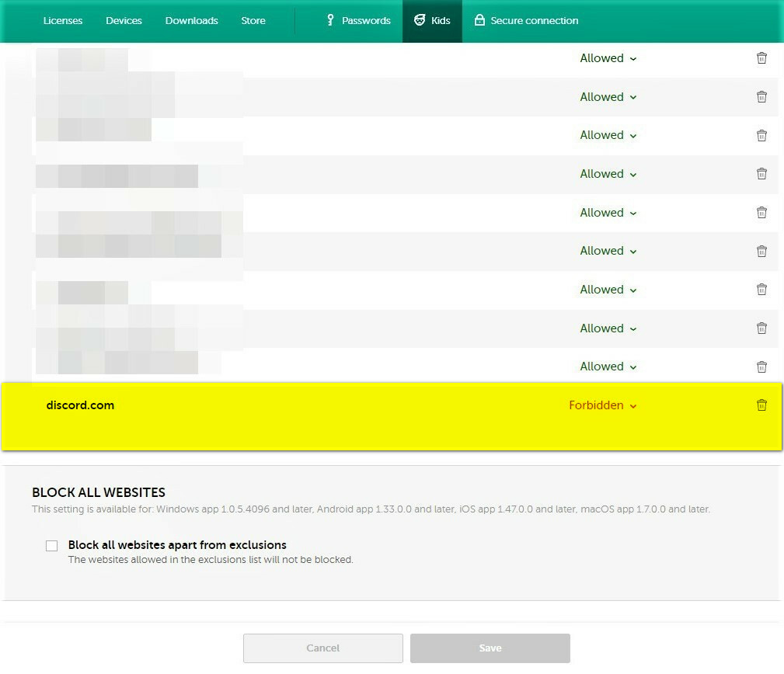Expand the Allowed dropdown in the third row from top
Viewport: 784px width, 674px height.
(608, 135)
